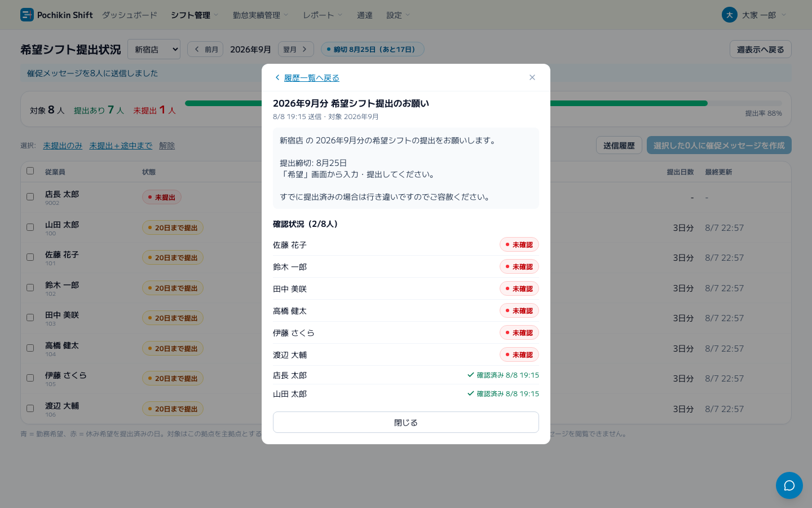Click 山田 太郎's 確認済み checkmark status
Image resolution: width=812 pixels, height=508 pixels.
[x=503, y=393]
